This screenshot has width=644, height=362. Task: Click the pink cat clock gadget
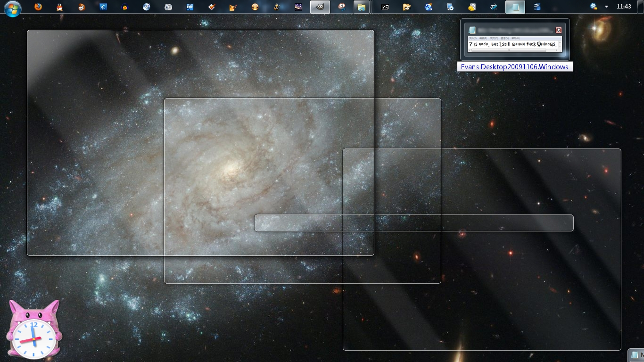click(x=33, y=329)
